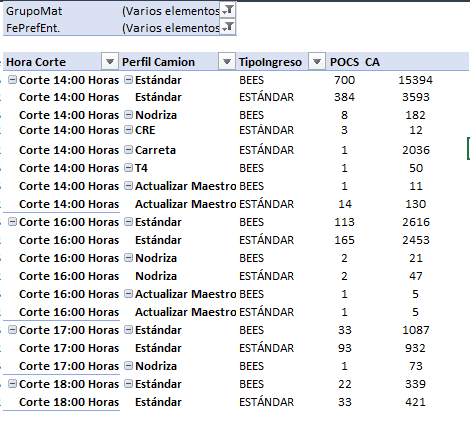The height and width of the screenshot is (422, 470).
Task: Select the Carreta value 2036
Action: point(416,150)
